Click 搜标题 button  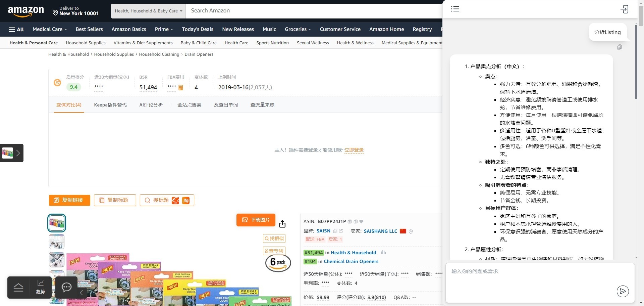[x=167, y=200]
